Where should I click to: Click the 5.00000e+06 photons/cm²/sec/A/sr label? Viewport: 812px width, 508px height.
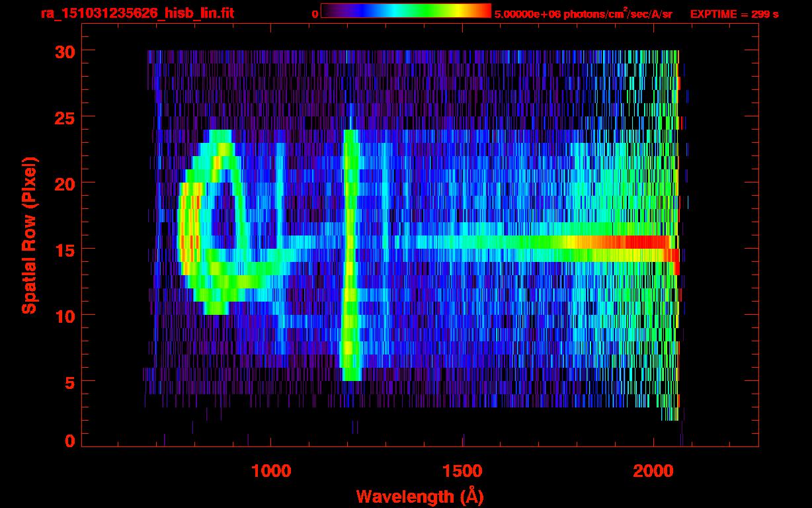point(583,13)
